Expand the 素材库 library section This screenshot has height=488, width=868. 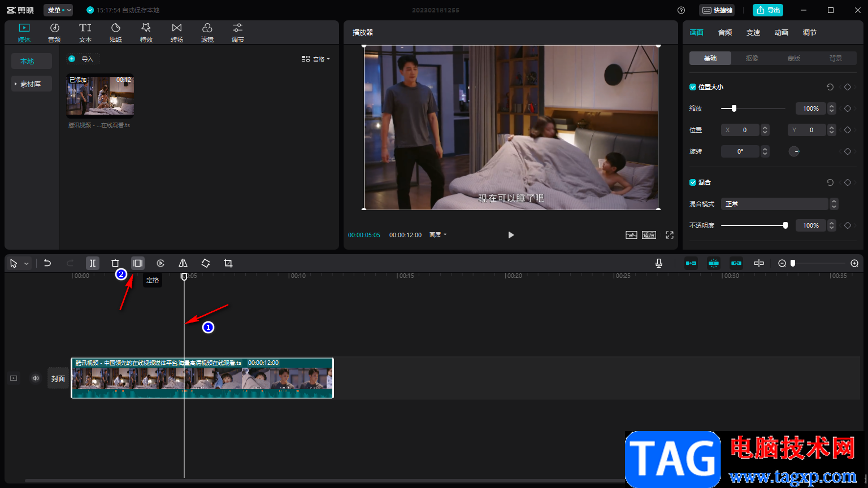pyautogui.click(x=32, y=84)
